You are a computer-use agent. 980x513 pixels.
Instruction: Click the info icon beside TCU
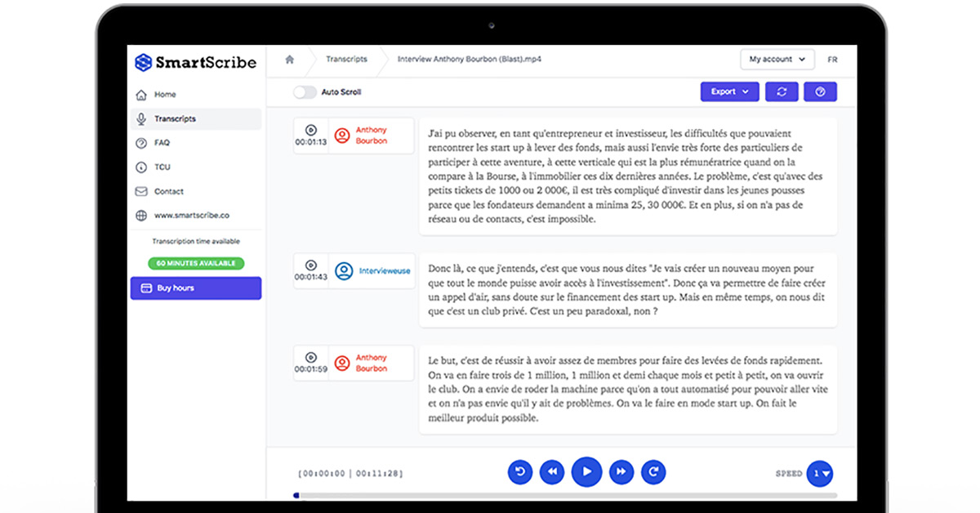pyautogui.click(x=141, y=167)
